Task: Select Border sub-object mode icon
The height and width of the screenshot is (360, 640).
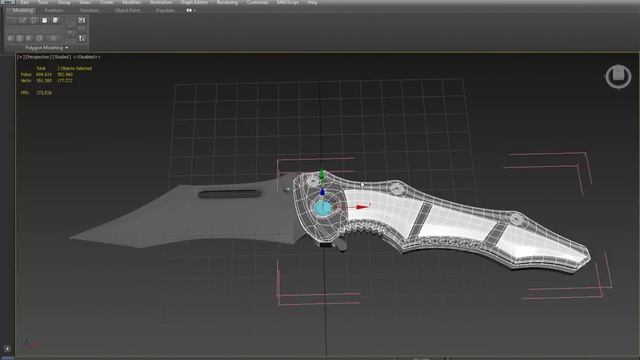Action: click(x=34, y=20)
